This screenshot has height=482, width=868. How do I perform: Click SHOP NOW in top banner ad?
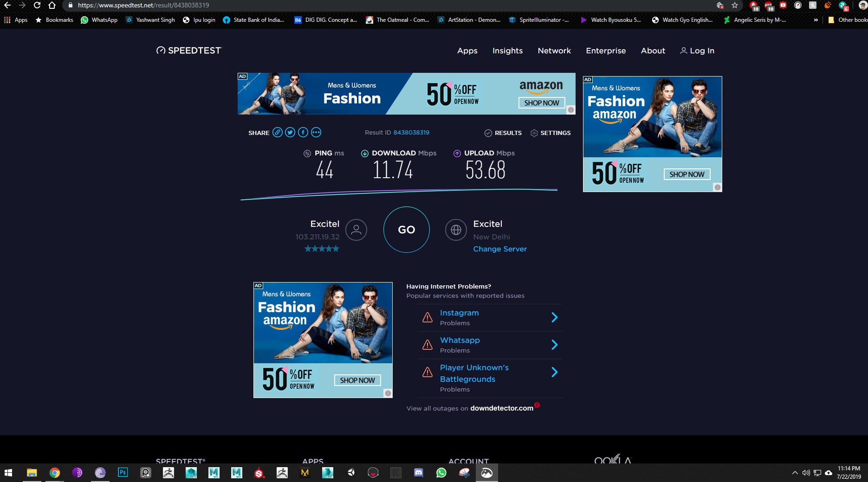pyautogui.click(x=542, y=103)
